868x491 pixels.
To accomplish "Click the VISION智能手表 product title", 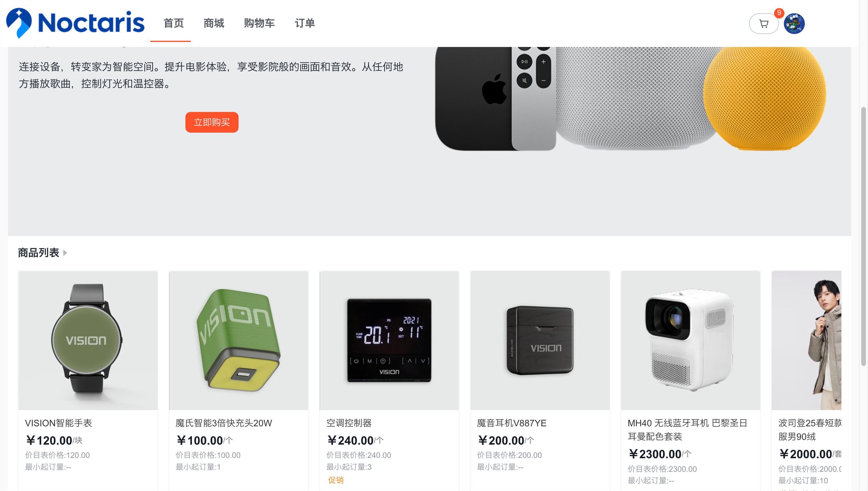I will click(x=58, y=423).
